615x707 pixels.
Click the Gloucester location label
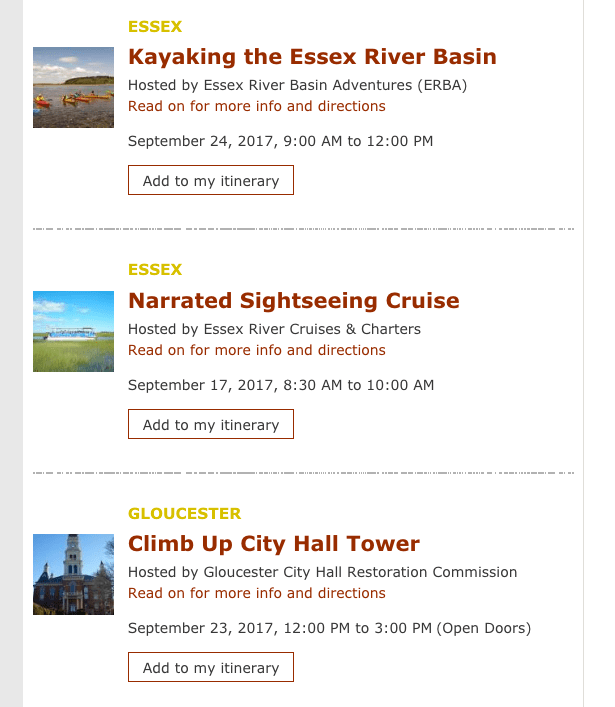(x=184, y=514)
